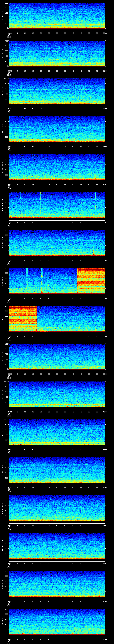Click the red broadband noise block in 1:36:00 panel
This screenshot has height=644, width=114.
pos(91,280)
